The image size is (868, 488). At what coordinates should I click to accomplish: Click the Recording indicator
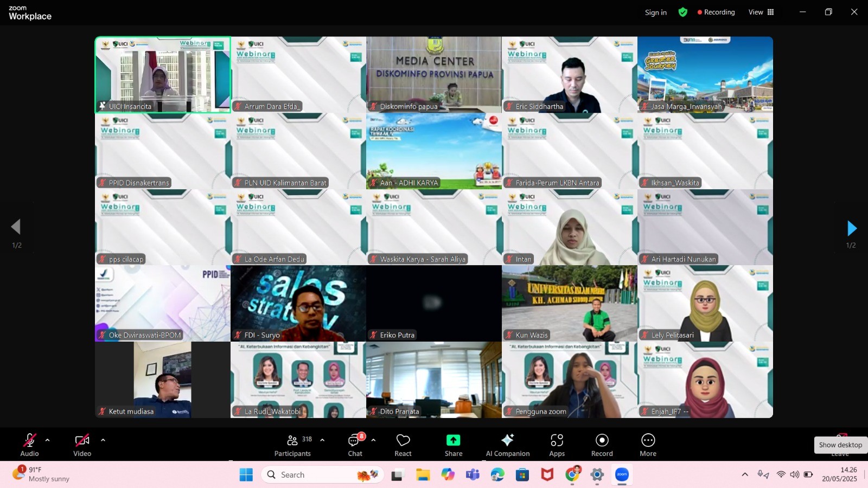click(x=716, y=12)
